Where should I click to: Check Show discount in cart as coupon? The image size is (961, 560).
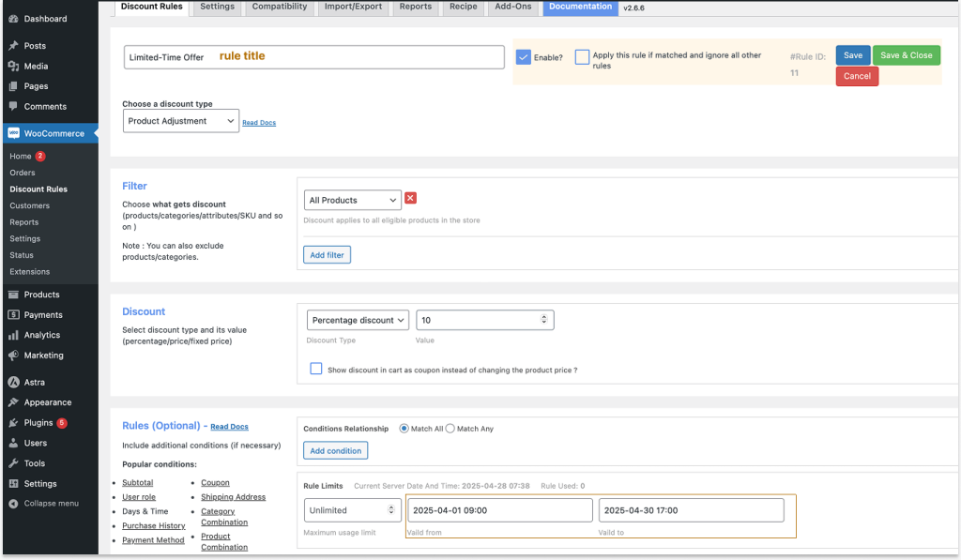(315, 369)
